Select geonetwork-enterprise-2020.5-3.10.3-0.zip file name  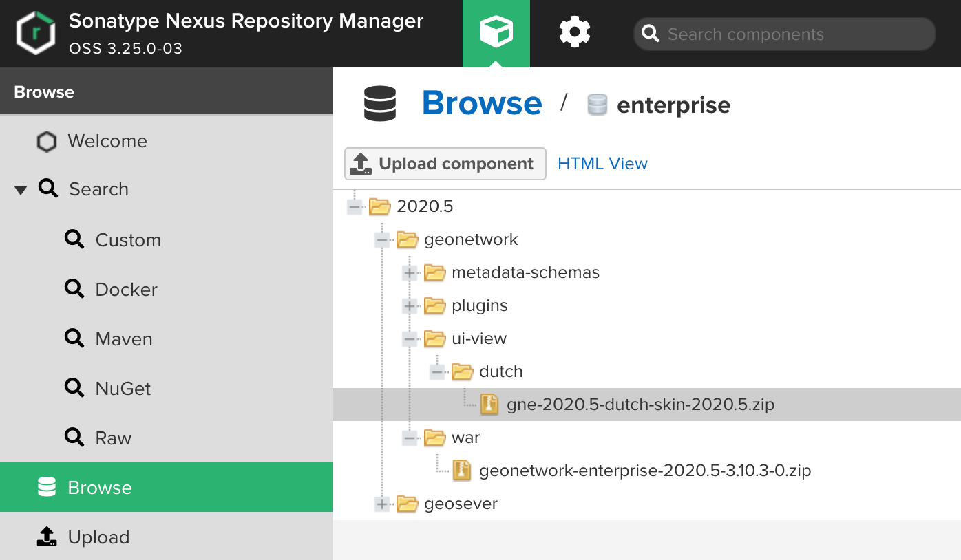[645, 471]
